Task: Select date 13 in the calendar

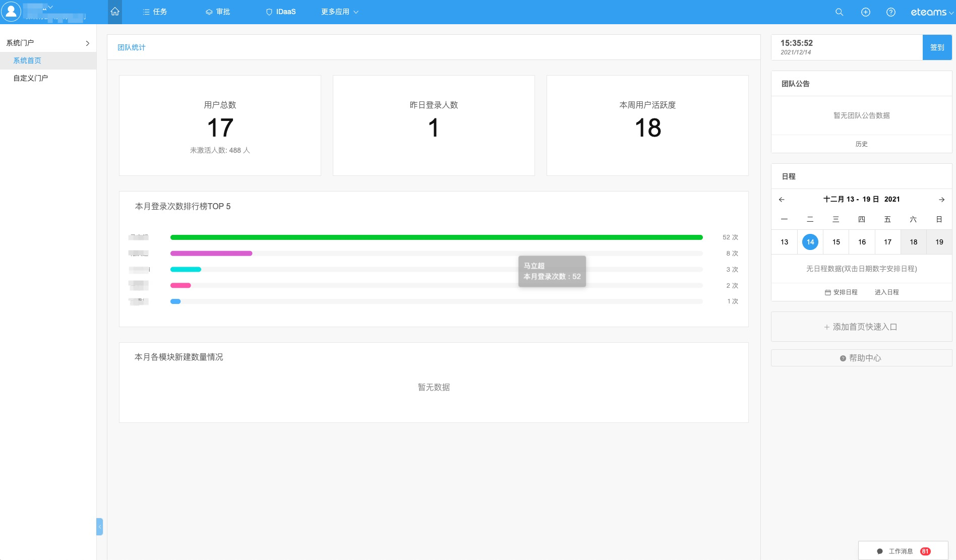Action: click(x=784, y=242)
